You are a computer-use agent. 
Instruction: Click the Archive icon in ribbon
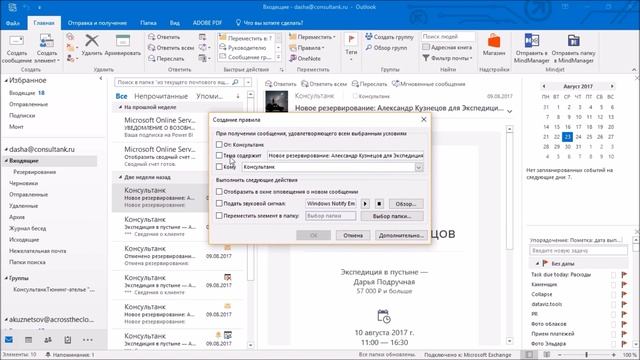click(122, 41)
